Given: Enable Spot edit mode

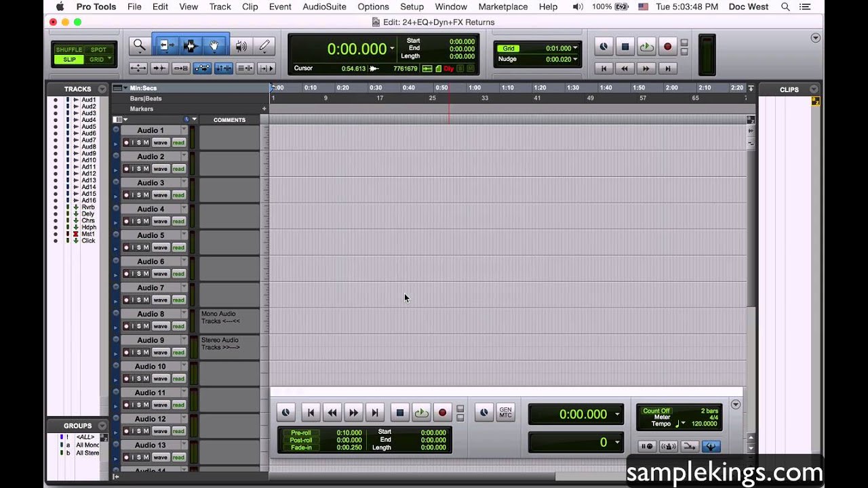Looking at the screenshot, I should (x=98, y=49).
